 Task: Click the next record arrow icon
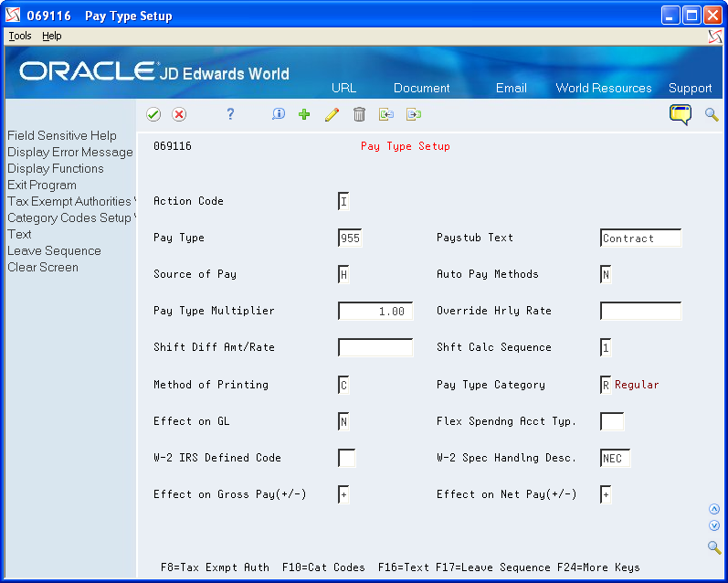coord(414,114)
